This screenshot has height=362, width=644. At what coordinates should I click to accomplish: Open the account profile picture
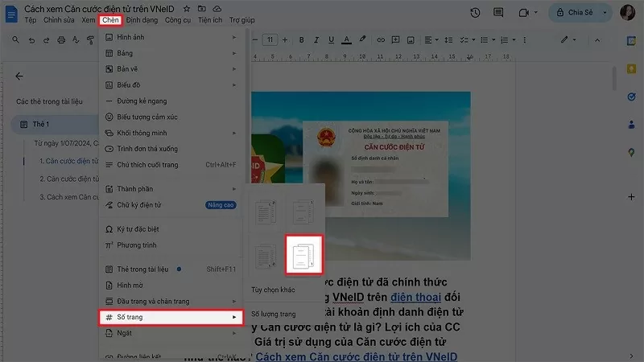click(628, 13)
